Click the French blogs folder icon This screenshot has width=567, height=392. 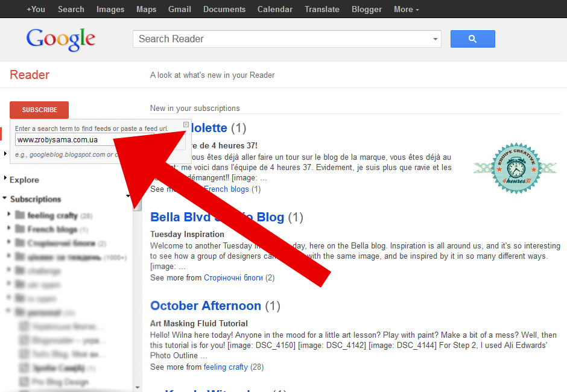20,229
